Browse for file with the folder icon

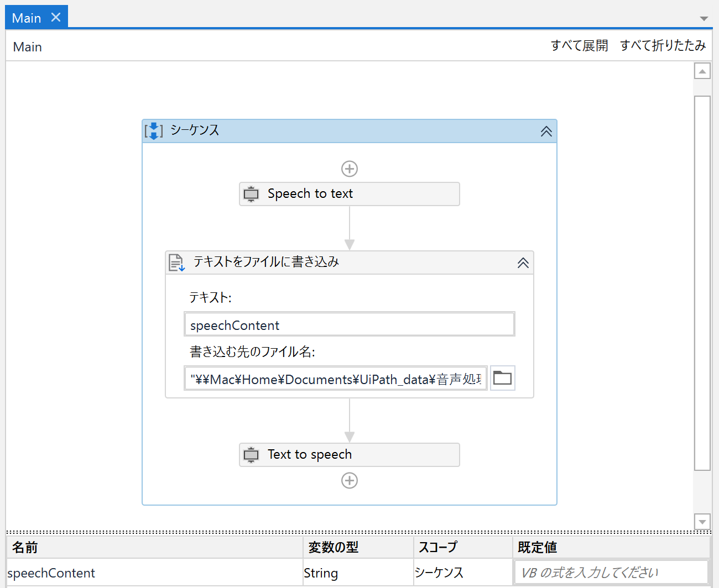click(x=502, y=378)
